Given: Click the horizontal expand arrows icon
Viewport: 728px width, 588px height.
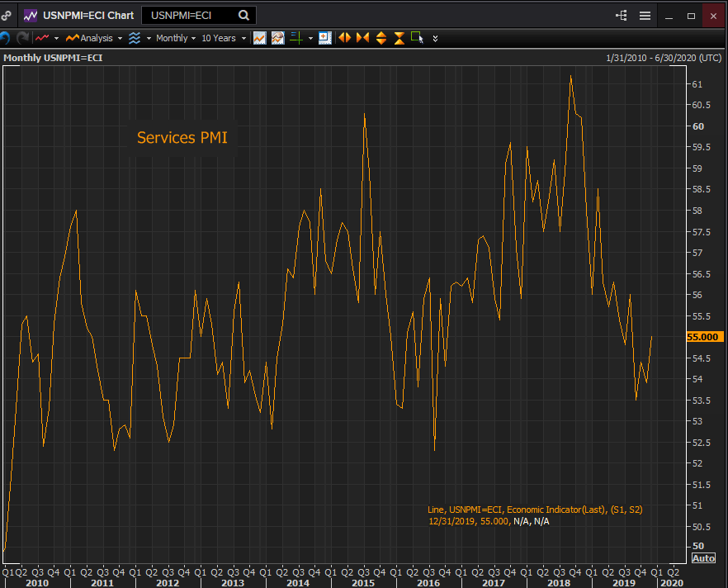Looking at the screenshot, I should pos(344,38).
